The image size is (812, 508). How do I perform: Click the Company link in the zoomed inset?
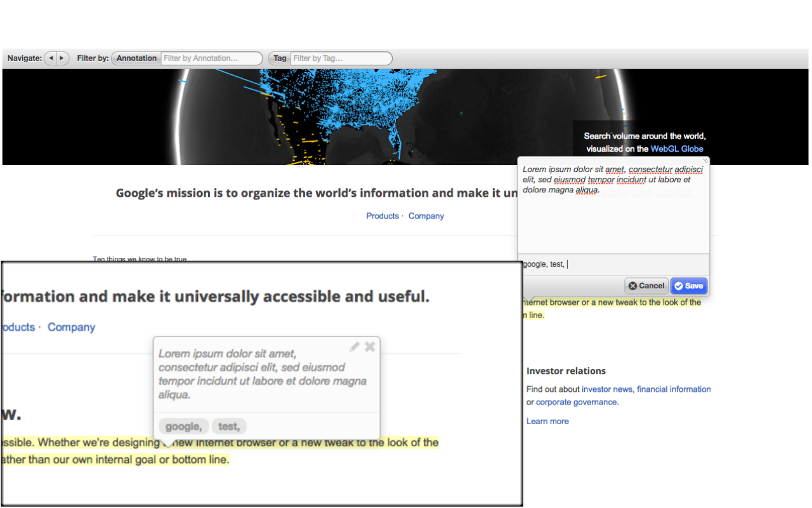(71, 327)
